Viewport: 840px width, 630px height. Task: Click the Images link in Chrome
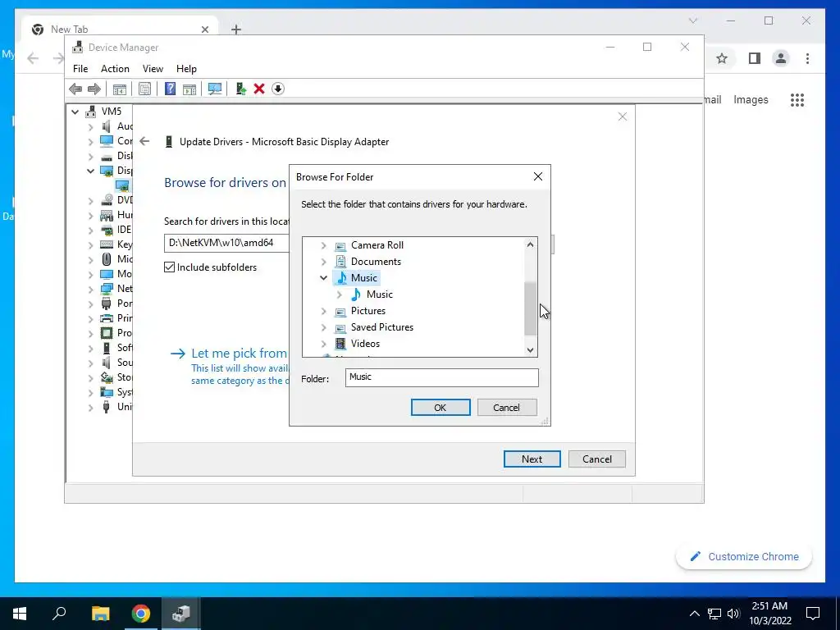tap(751, 99)
